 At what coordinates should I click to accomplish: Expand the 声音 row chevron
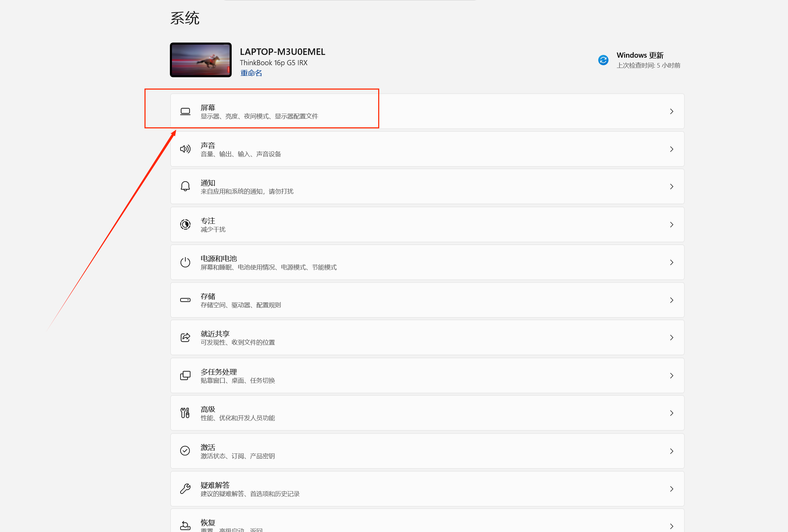click(x=672, y=149)
